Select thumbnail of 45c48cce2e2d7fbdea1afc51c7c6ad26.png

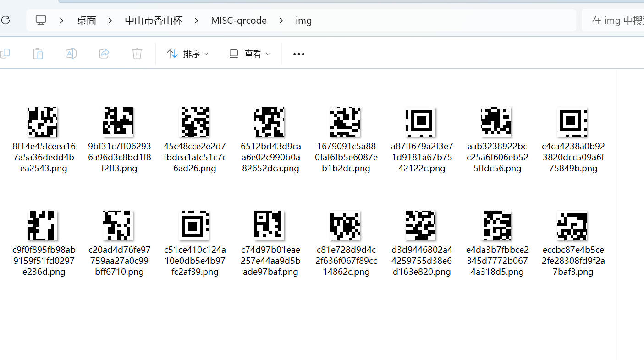pyautogui.click(x=194, y=122)
